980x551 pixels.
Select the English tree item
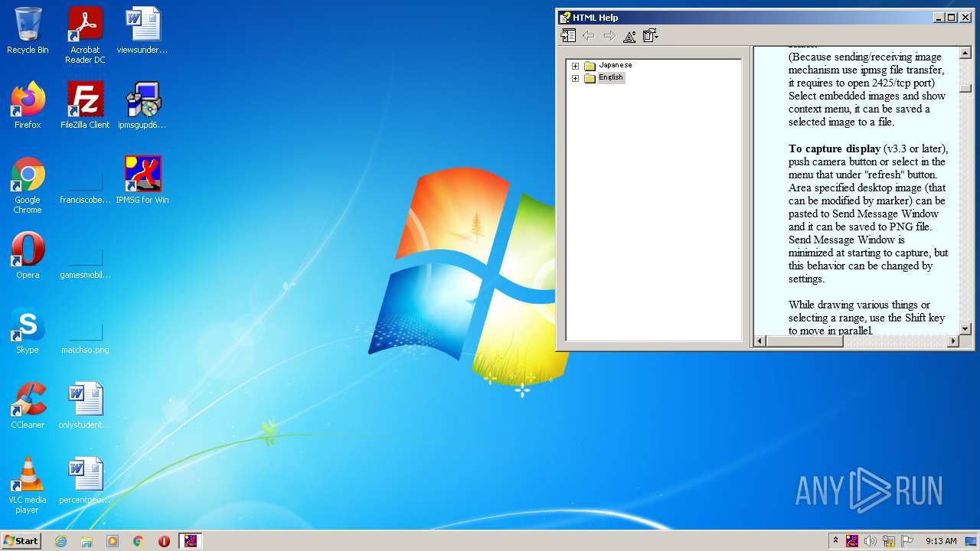tap(611, 77)
